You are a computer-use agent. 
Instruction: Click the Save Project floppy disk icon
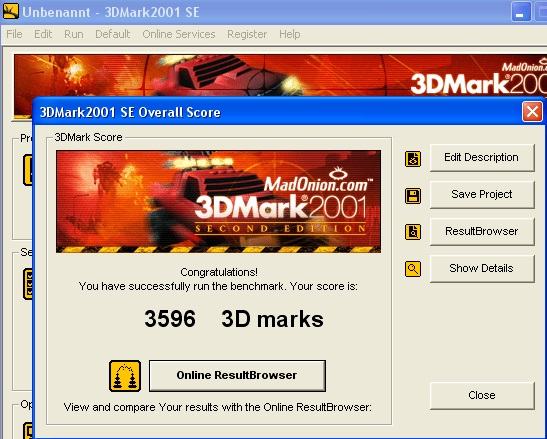413,196
